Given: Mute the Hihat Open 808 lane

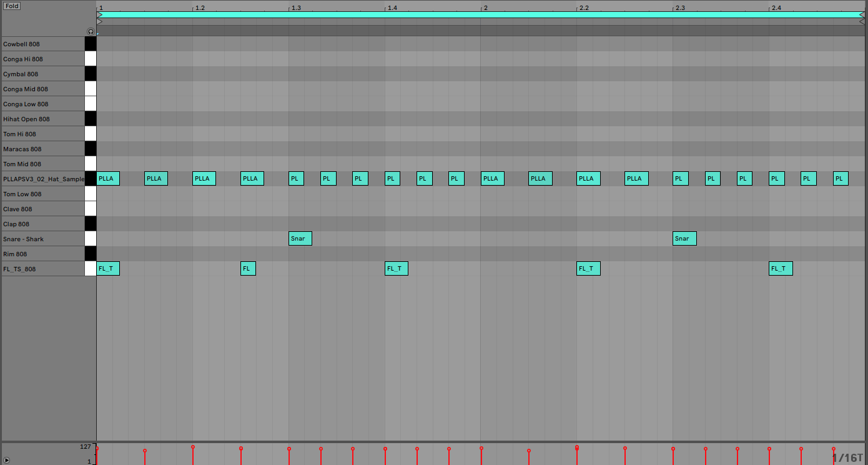Looking at the screenshot, I should click(91, 118).
